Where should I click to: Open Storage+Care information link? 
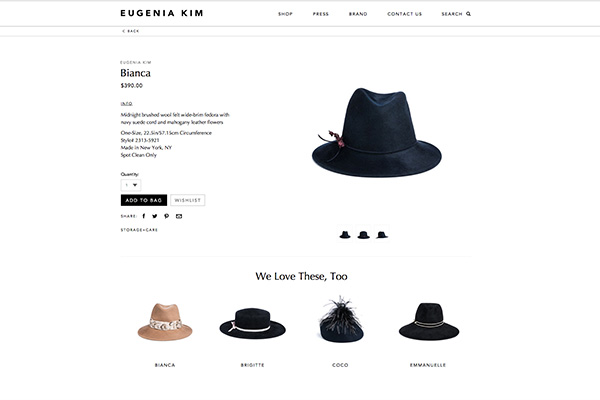139,230
